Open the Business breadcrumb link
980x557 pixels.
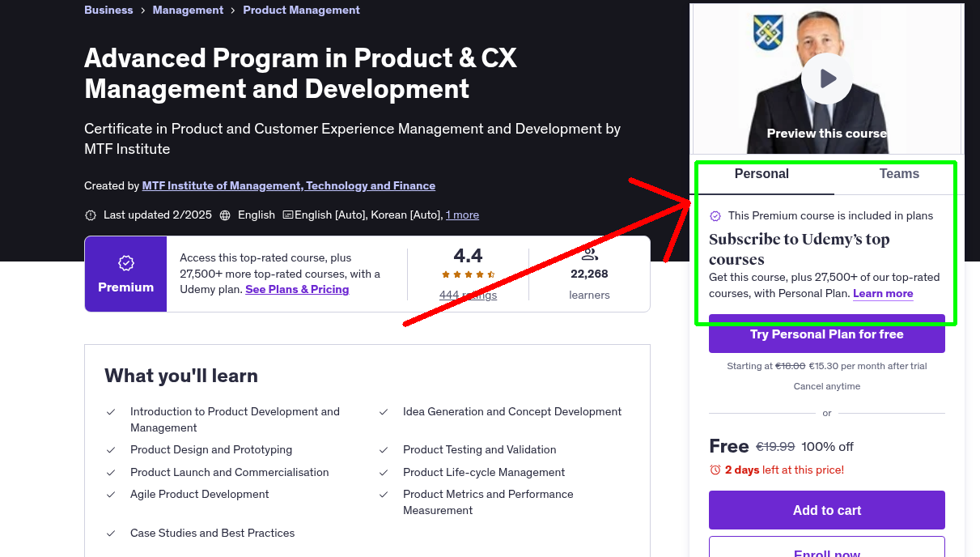coord(108,10)
